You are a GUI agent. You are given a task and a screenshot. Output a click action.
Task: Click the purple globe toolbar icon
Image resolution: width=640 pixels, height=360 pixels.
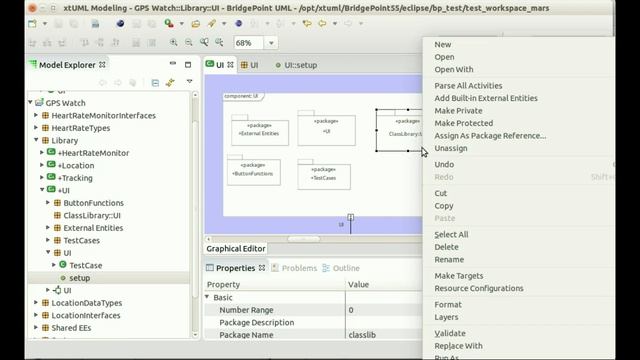[239, 24]
